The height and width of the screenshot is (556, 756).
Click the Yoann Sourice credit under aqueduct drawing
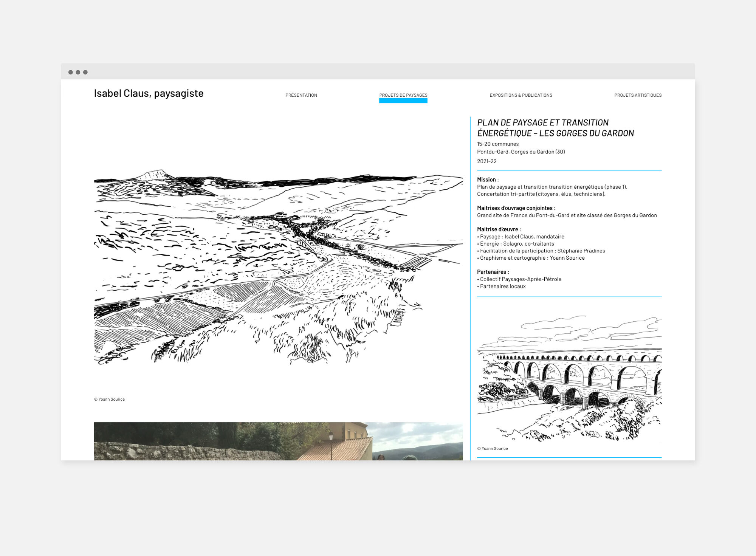(x=493, y=449)
